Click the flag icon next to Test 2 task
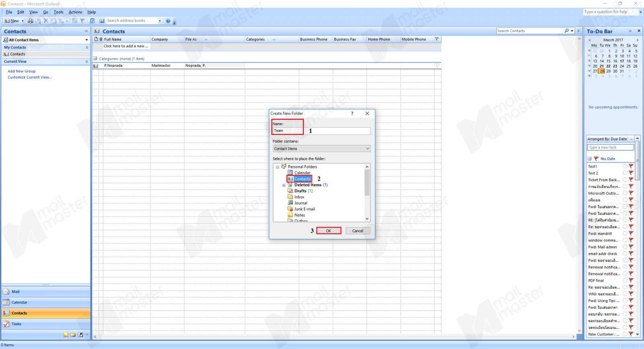Screen dimensions: 644x349 point(631,173)
